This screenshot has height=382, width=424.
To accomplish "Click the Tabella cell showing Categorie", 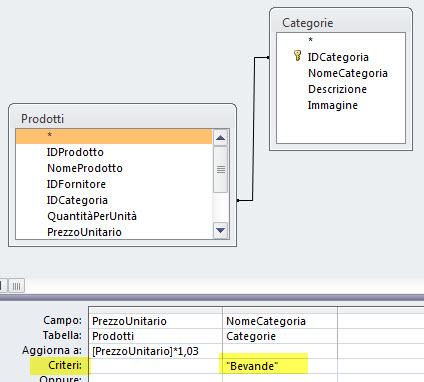I will [x=280, y=336].
